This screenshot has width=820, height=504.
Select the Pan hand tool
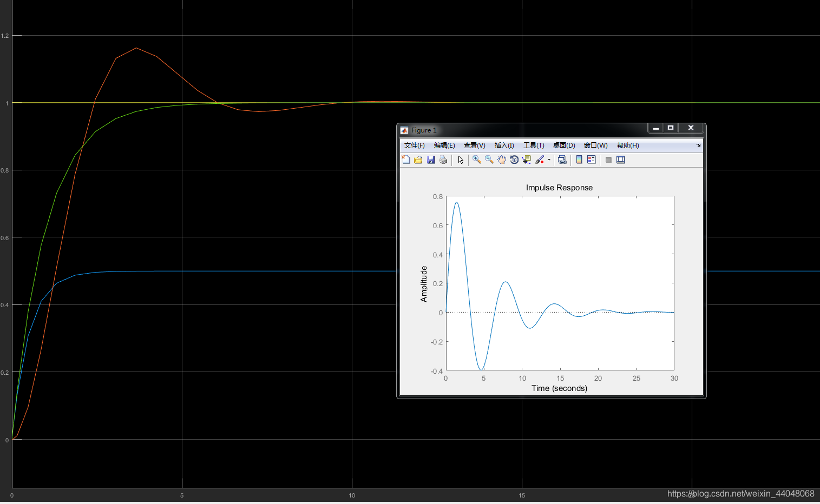coord(502,160)
